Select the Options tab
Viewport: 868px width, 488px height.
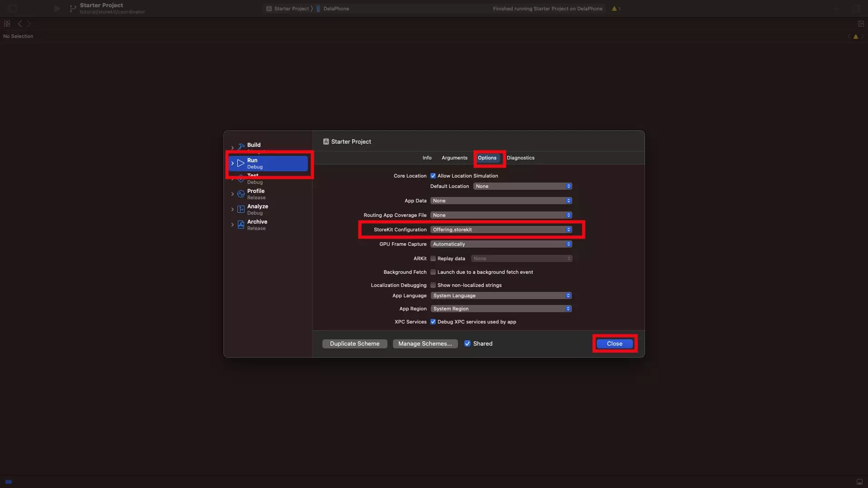pos(487,158)
